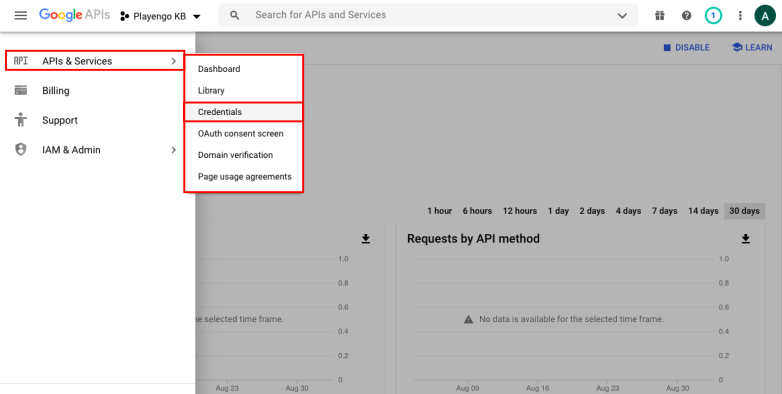Open the three-dot settings menu
The height and width of the screenshot is (394, 782).
tap(740, 15)
